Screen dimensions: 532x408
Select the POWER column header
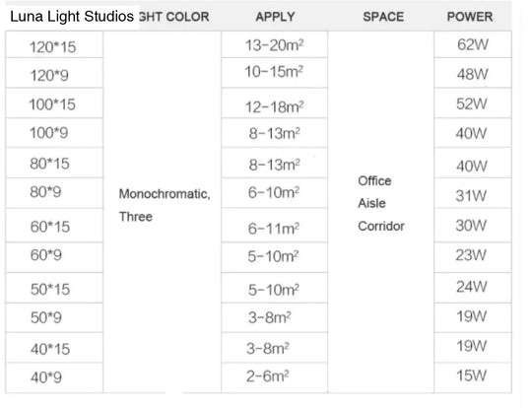click(x=470, y=17)
